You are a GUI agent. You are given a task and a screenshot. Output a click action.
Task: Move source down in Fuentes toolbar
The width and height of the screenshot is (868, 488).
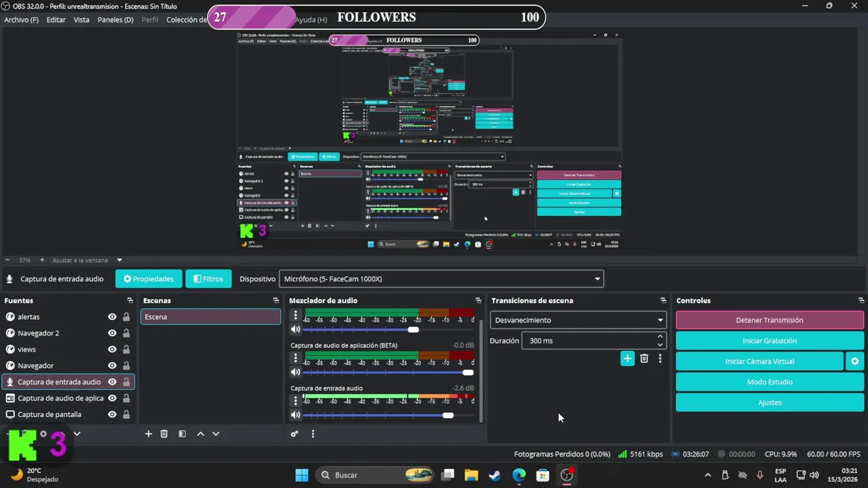tap(77, 434)
